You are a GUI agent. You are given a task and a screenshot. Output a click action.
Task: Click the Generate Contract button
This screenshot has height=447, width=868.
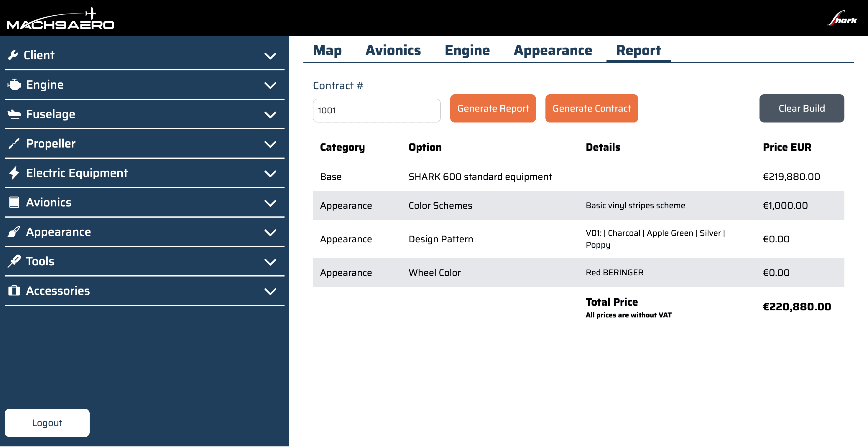591,108
